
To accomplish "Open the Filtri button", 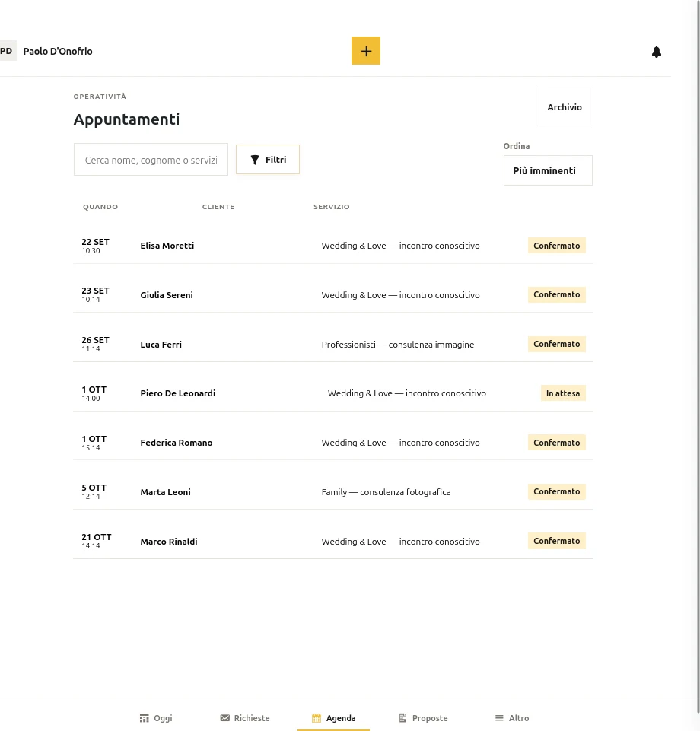I will tap(268, 160).
